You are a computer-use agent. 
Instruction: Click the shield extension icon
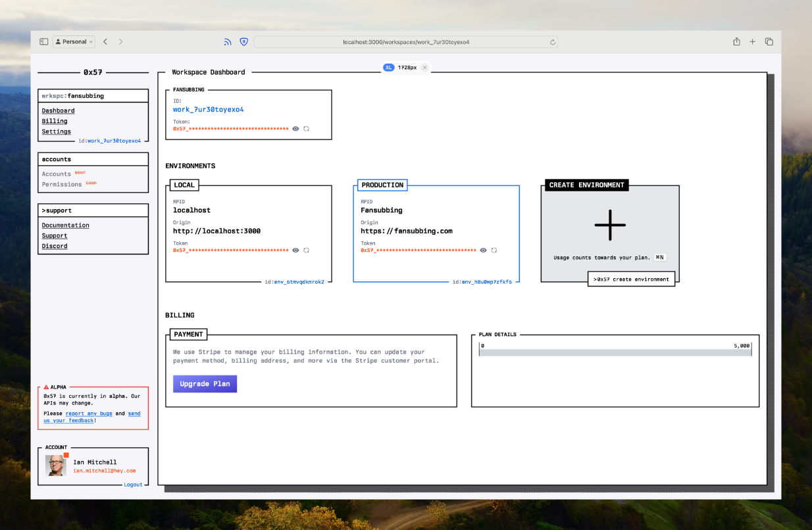tap(243, 41)
